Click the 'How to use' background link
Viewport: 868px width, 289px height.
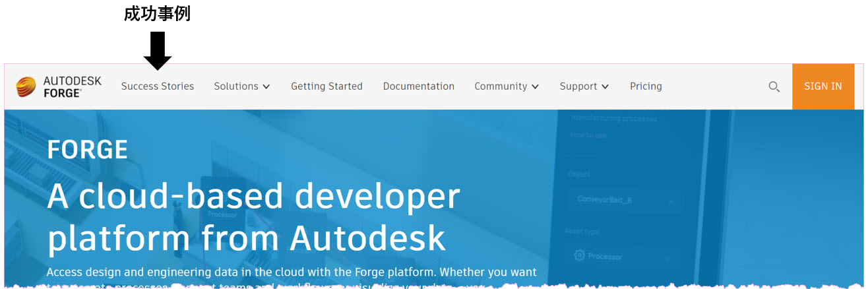pos(588,135)
